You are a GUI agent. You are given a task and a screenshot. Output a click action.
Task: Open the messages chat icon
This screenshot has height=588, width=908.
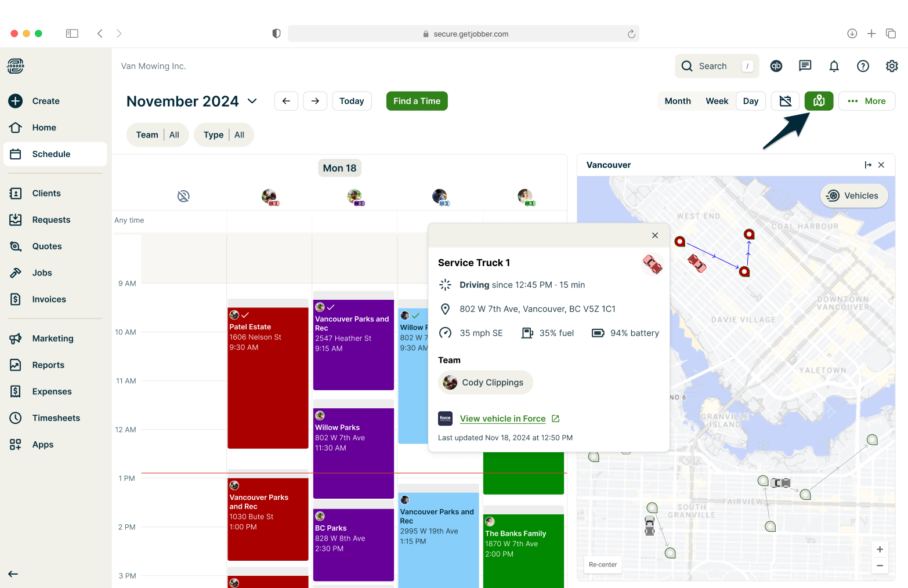click(805, 66)
